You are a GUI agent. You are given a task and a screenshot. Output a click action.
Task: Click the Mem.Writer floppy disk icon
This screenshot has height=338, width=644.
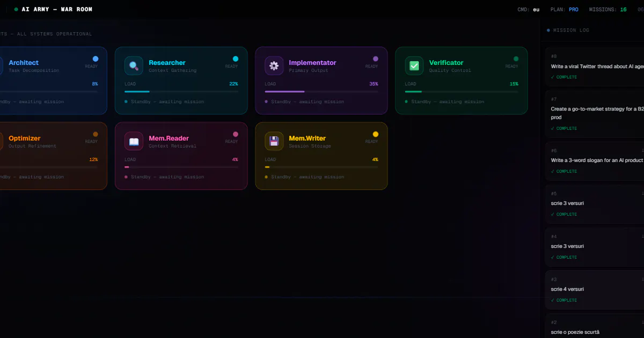pos(274,141)
